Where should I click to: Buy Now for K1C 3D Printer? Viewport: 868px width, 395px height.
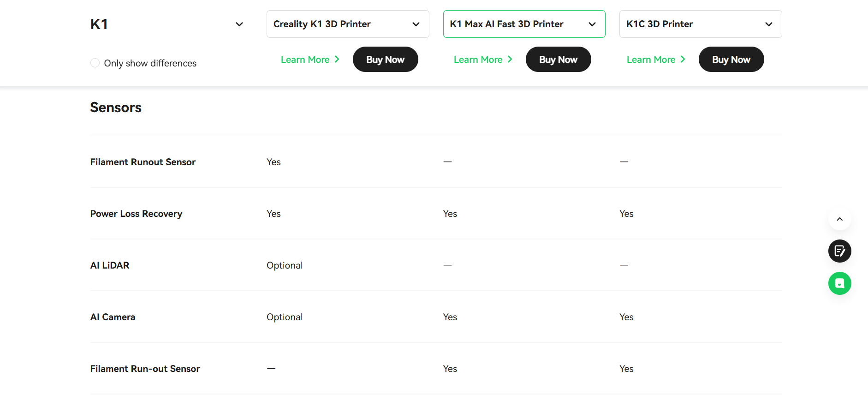click(x=731, y=60)
